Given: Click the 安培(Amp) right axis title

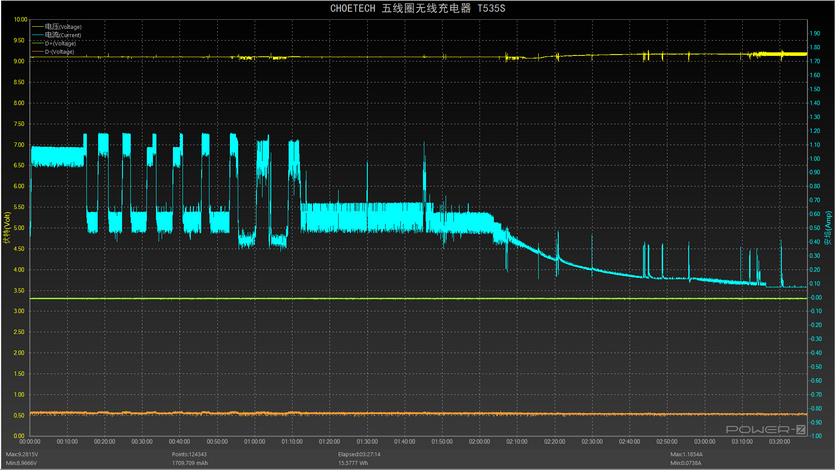Looking at the screenshot, I should tap(828, 228).
